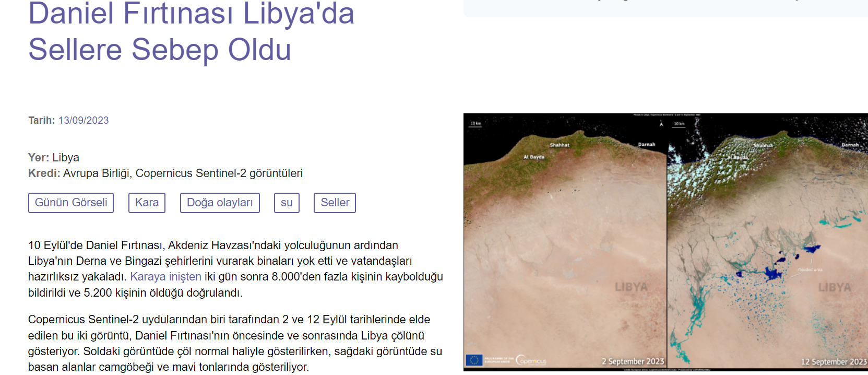868x375 pixels.
Task: Click the EU flag logo in the image
Action: pos(474,360)
